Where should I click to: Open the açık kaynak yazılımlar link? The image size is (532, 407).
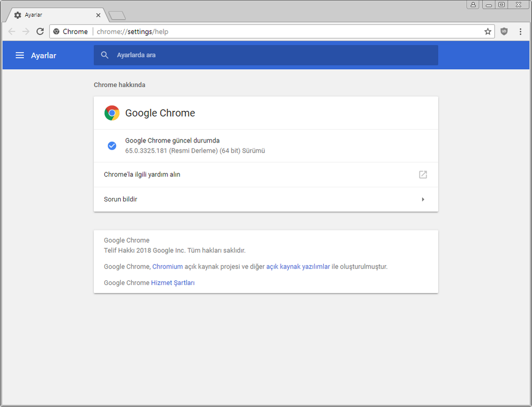298,267
